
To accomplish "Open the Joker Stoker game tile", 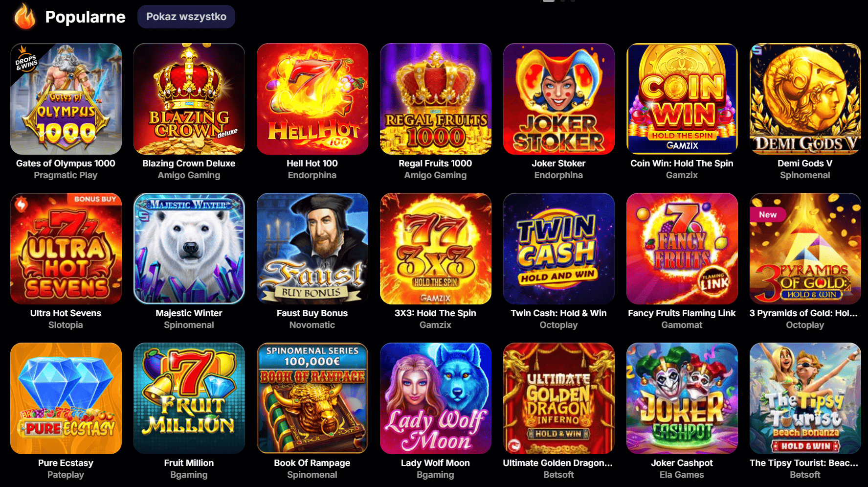I will coord(559,99).
